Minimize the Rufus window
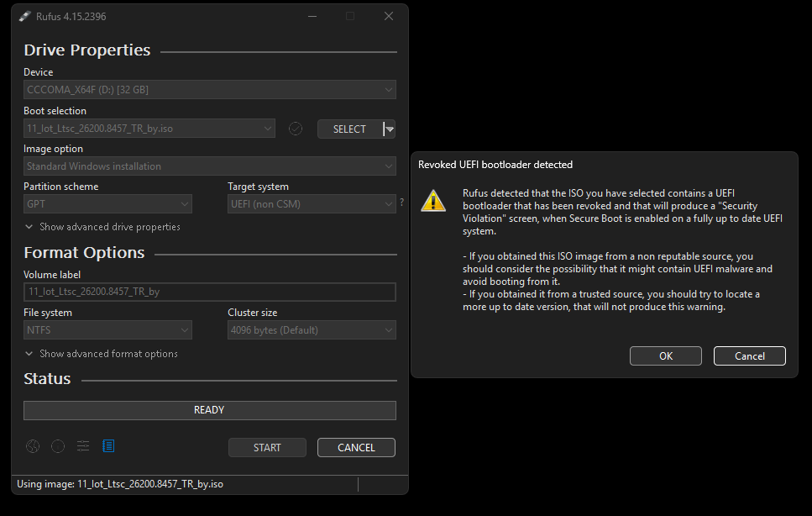 pos(312,17)
